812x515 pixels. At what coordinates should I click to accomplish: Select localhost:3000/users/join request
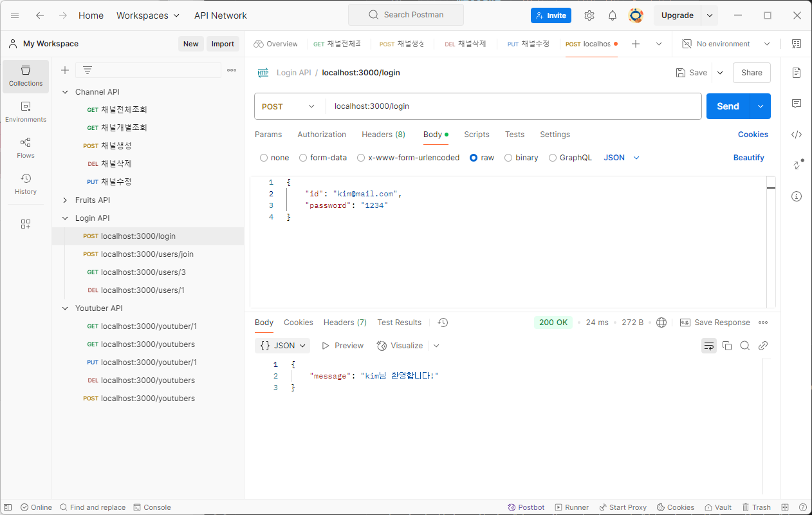pos(147,254)
